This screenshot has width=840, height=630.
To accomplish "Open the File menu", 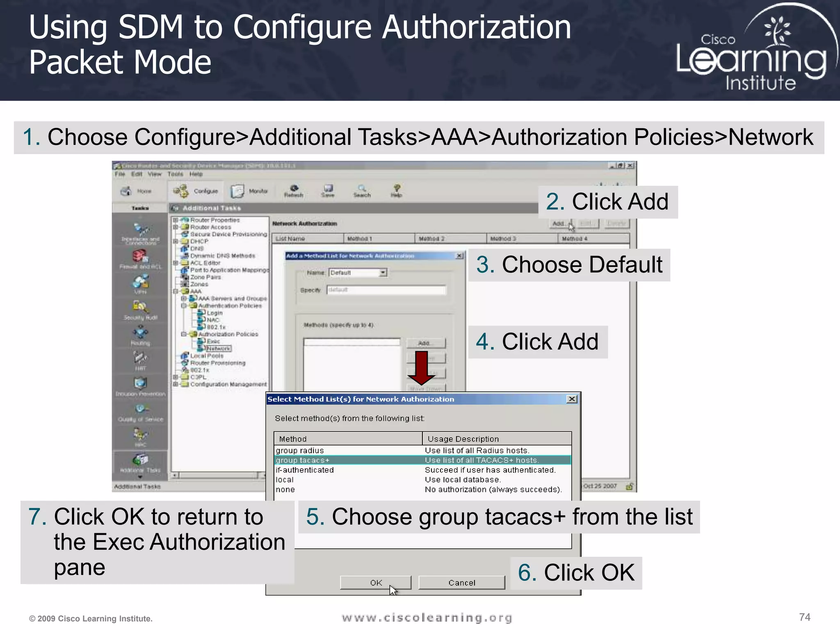I will click(120, 174).
